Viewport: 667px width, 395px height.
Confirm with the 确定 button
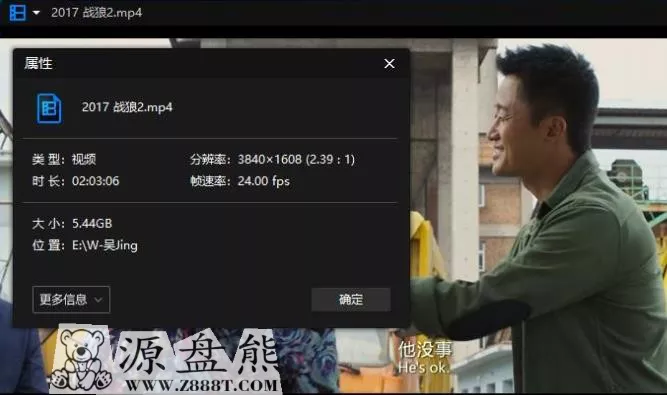point(351,300)
